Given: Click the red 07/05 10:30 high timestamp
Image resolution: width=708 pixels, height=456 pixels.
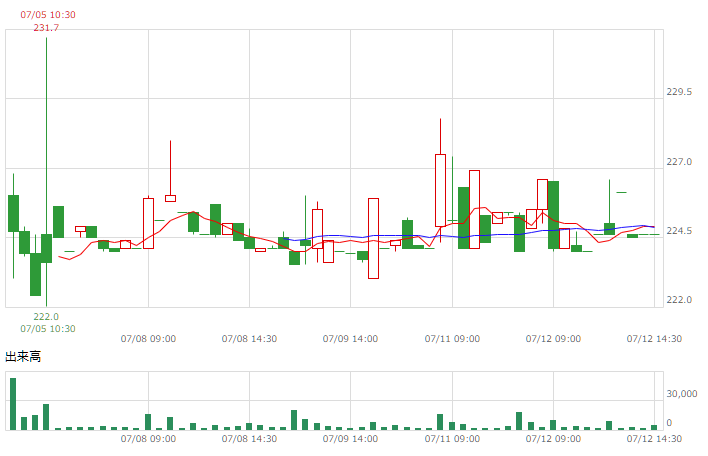Looking at the screenshot, I should pyautogui.click(x=48, y=15).
